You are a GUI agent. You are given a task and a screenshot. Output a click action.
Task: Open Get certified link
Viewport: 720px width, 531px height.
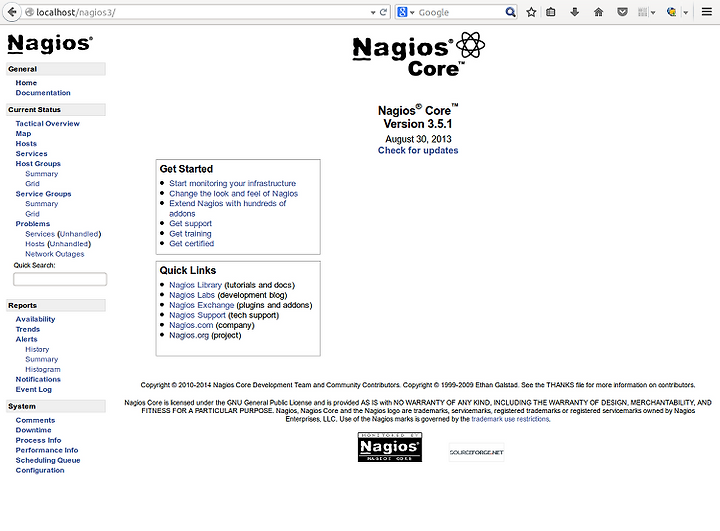[x=191, y=243]
